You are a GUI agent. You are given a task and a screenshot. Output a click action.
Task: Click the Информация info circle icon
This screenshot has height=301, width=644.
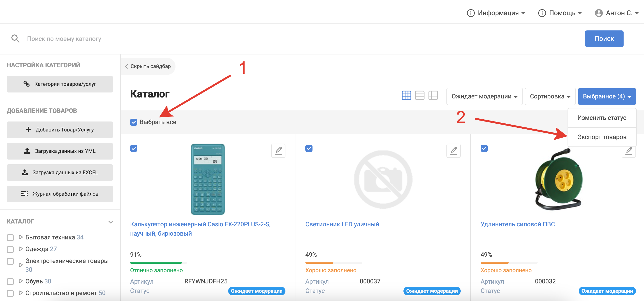(x=470, y=13)
